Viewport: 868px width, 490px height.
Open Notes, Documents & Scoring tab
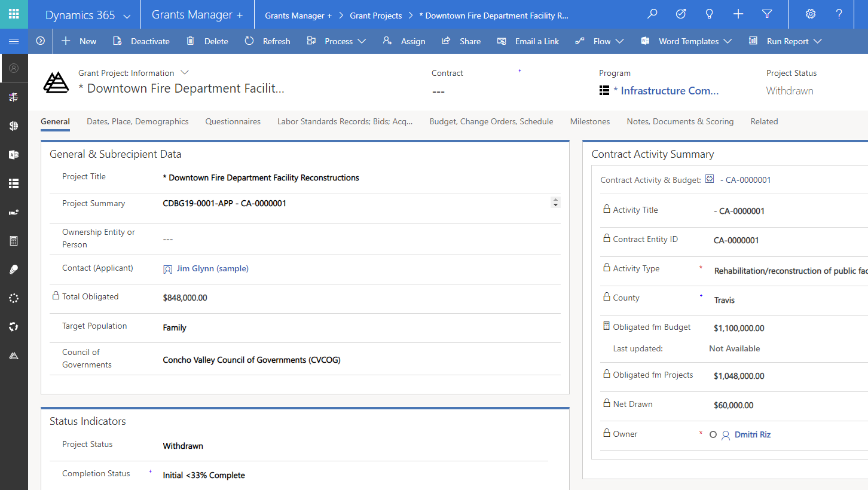point(680,121)
